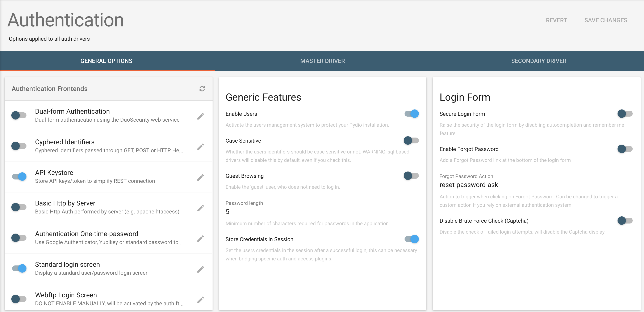
Task: Click the Authentication Frontends refresh icon
Action: (202, 89)
